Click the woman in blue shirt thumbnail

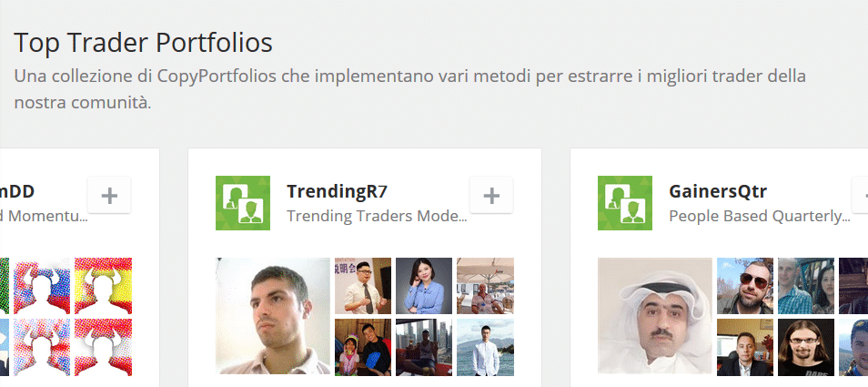424,286
